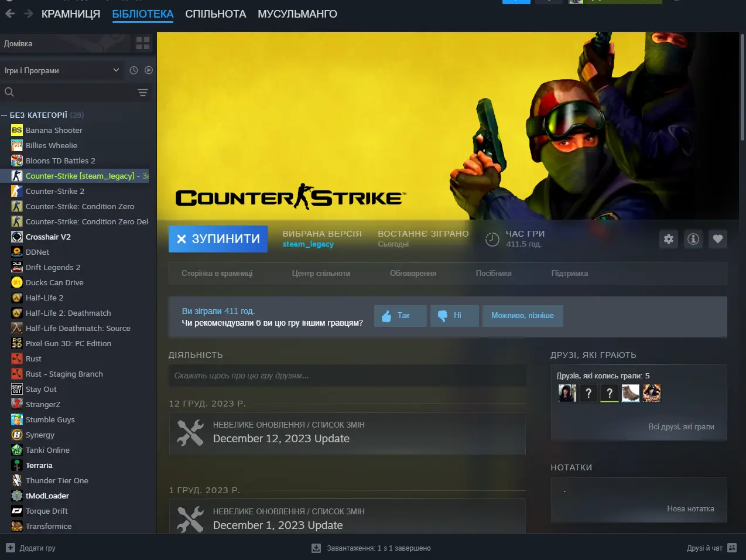The height and width of the screenshot is (560, 746).
Task: Open the last friend avatar with orange art
Action: tap(651, 393)
